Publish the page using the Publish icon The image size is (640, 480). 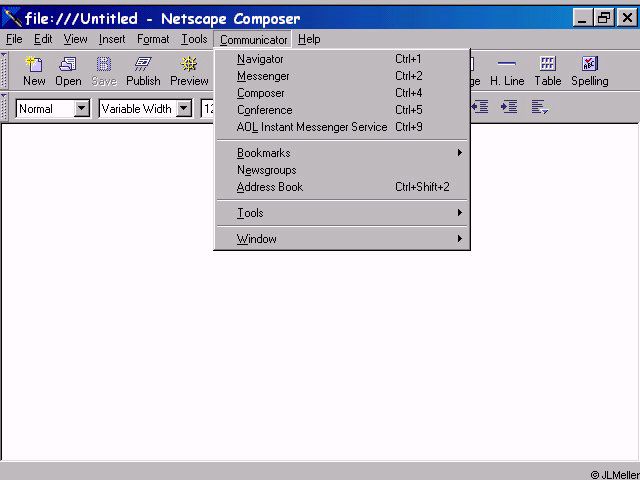[x=143, y=71]
